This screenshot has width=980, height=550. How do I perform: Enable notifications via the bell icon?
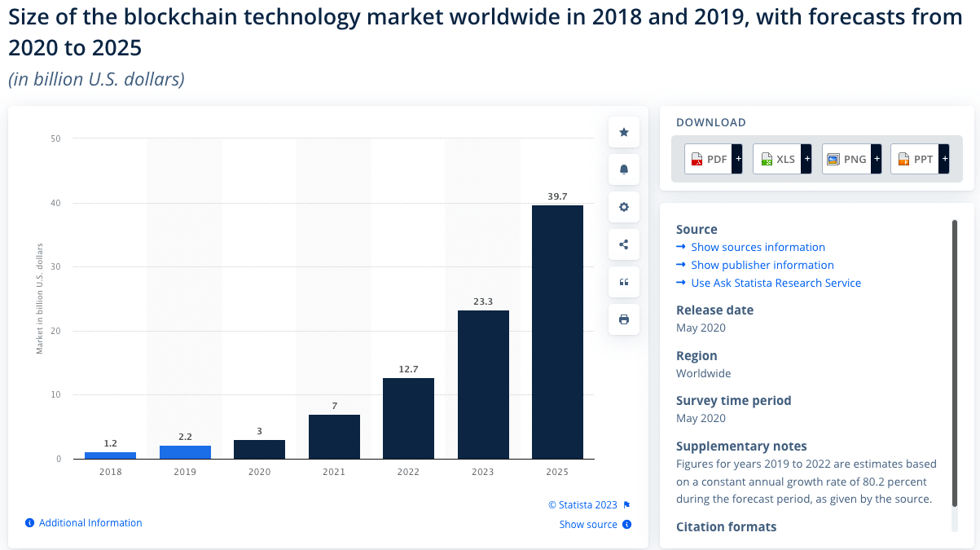(623, 169)
